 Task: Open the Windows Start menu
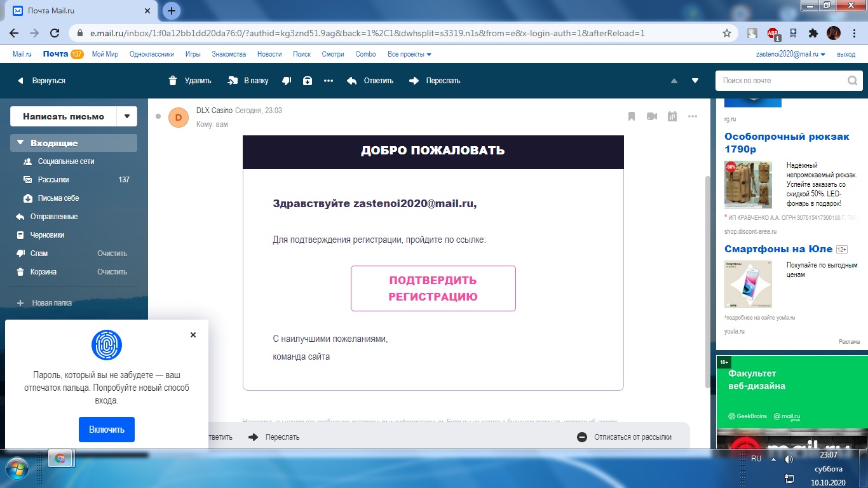[17, 469]
